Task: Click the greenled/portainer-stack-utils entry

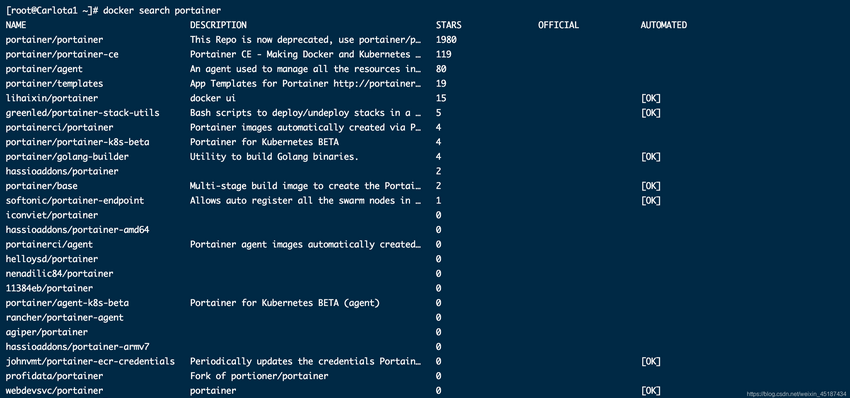Action: 82,113
